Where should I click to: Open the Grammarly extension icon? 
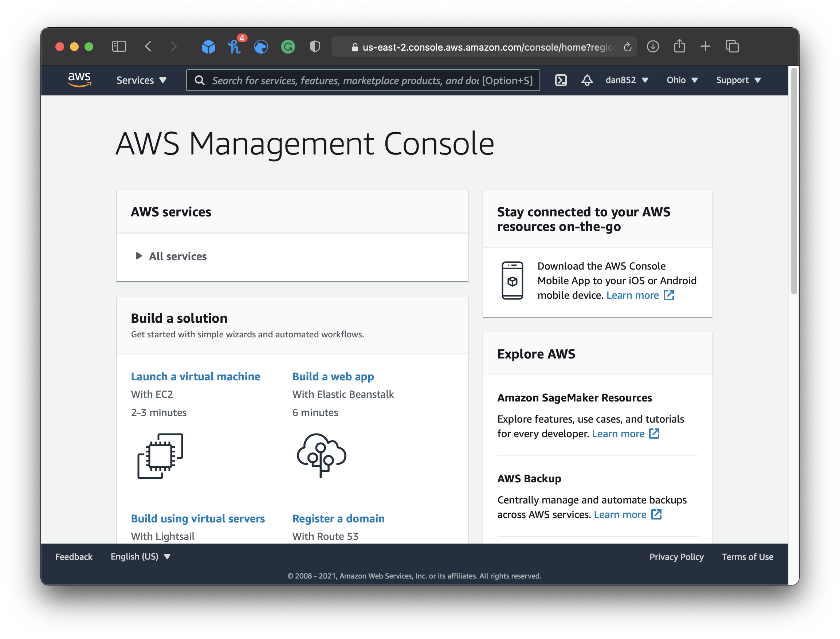288,47
